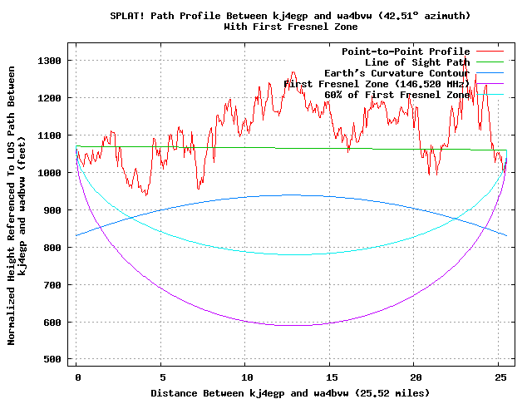Click the x-axis value 15
Screen dimensions: 532x399
[x=332, y=377]
